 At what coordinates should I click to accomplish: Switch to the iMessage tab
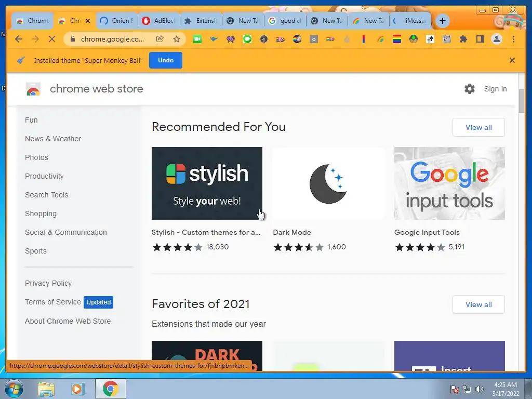[410, 21]
